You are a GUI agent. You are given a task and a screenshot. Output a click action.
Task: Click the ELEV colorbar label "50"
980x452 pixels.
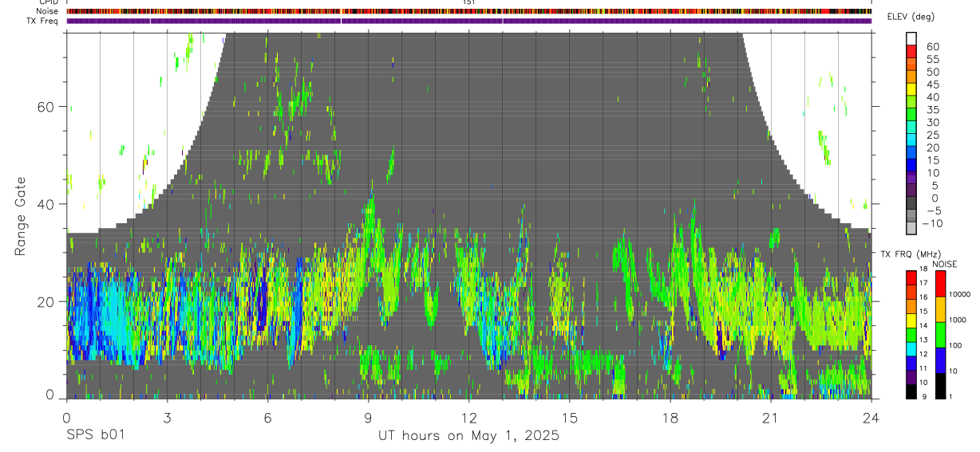coord(932,73)
